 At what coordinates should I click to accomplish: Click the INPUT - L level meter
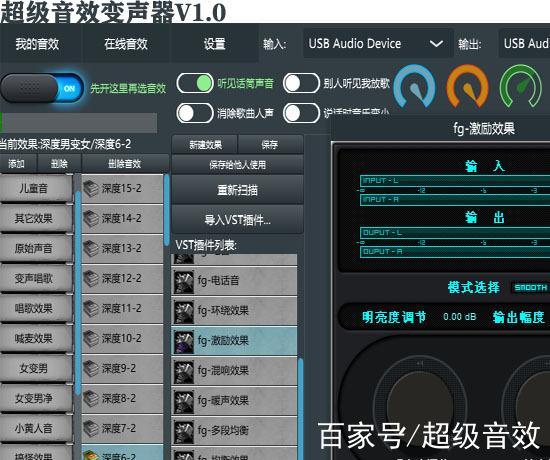pos(455,181)
